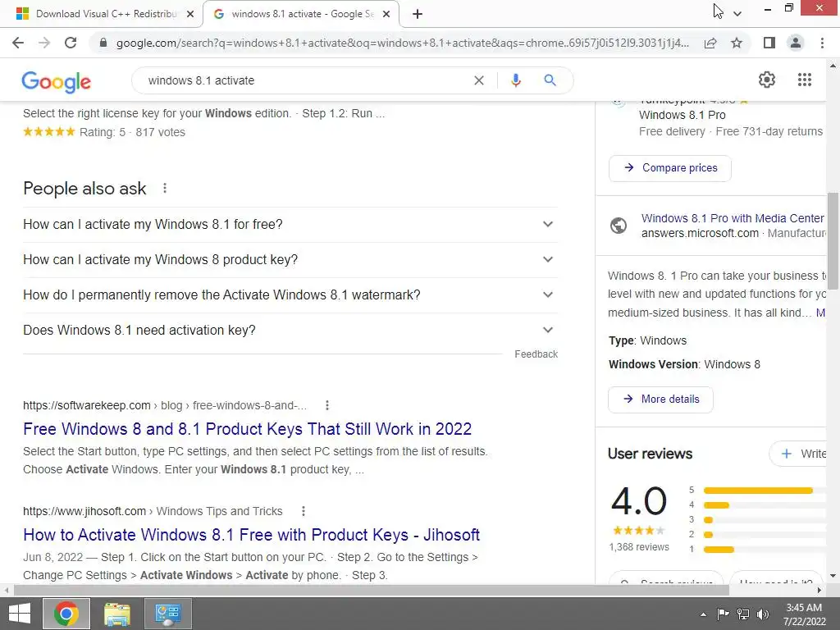This screenshot has height=630, width=840.
Task: Click the More details button
Action: tap(660, 399)
